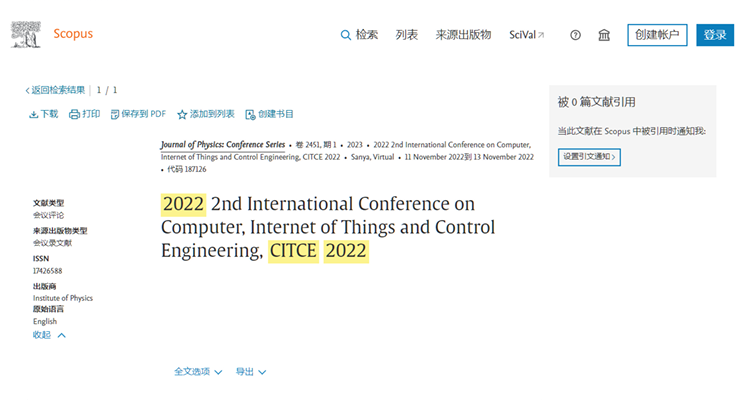Click the 打印 print icon
This screenshot has height=400, width=739.
point(74,114)
